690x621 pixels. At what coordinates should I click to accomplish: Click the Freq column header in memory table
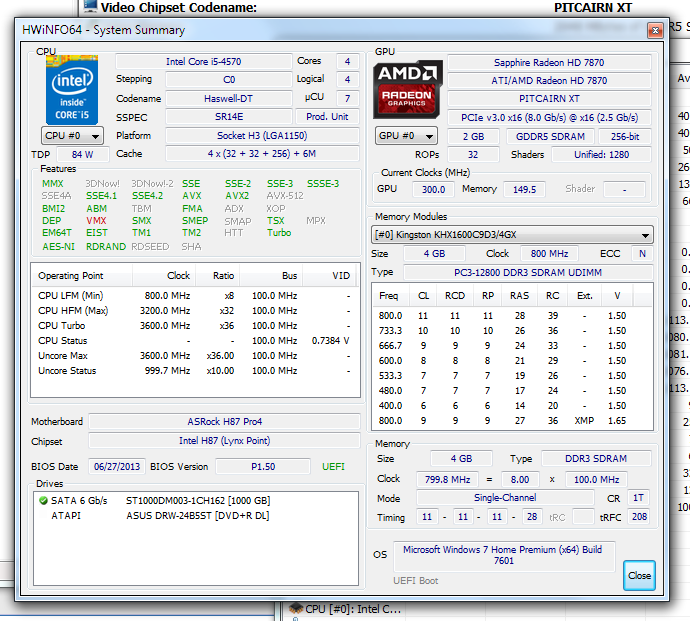pos(391,296)
